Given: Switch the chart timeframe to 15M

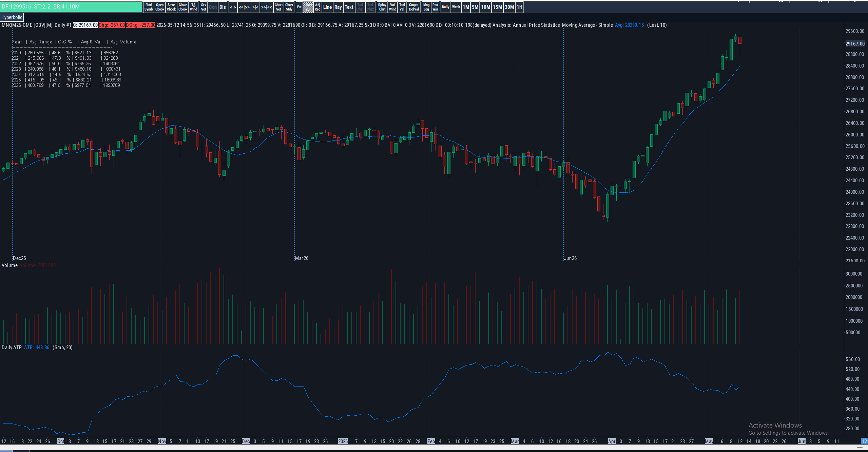Looking at the screenshot, I should tap(497, 7).
